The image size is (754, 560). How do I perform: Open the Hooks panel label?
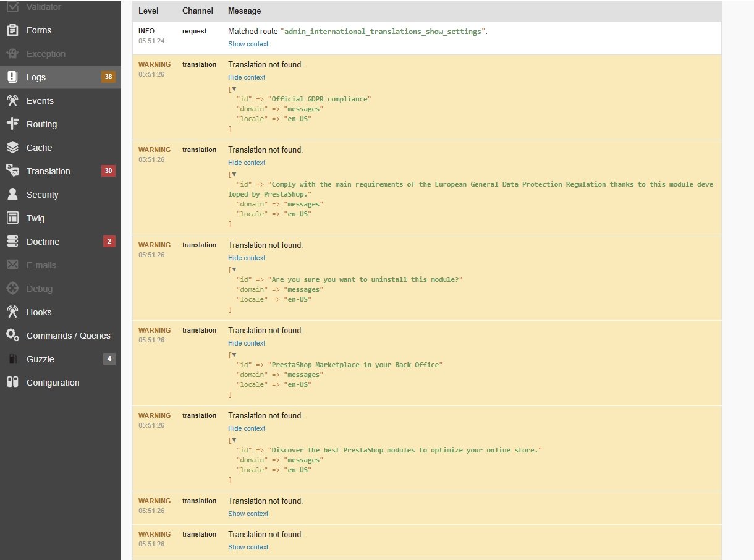39,312
